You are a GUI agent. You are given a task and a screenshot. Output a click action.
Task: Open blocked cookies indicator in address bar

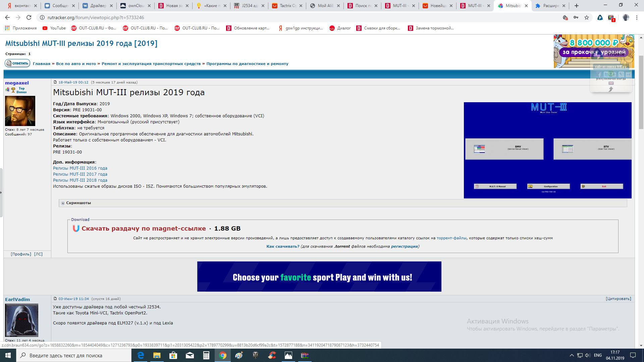pyautogui.click(x=565, y=17)
